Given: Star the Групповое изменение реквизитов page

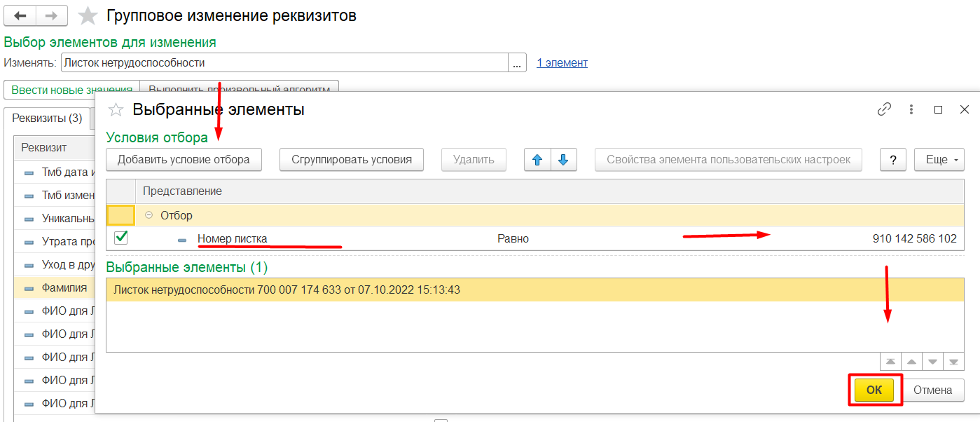Looking at the screenshot, I should (x=88, y=15).
